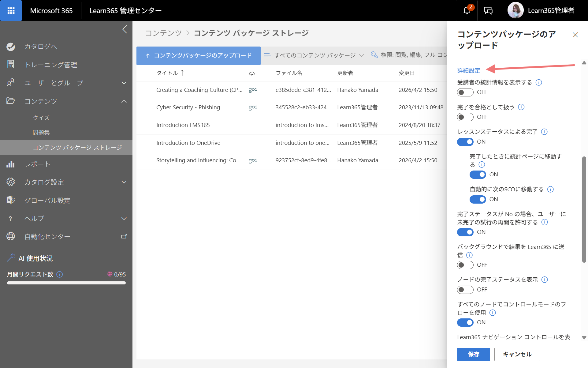The width and height of the screenshot is (588, 368).
Task: Expand the カタログ設定 chevron
Action: point(124,182)
